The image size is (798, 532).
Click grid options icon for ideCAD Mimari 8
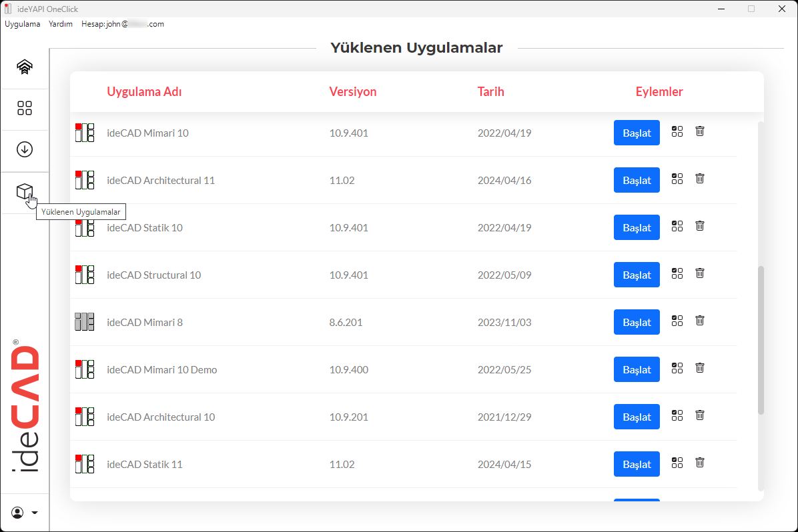677,321
